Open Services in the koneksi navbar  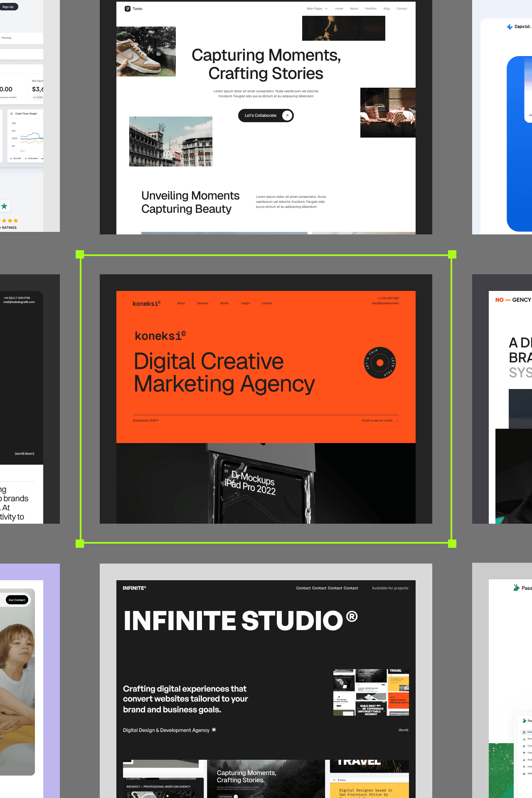(203, 303)
